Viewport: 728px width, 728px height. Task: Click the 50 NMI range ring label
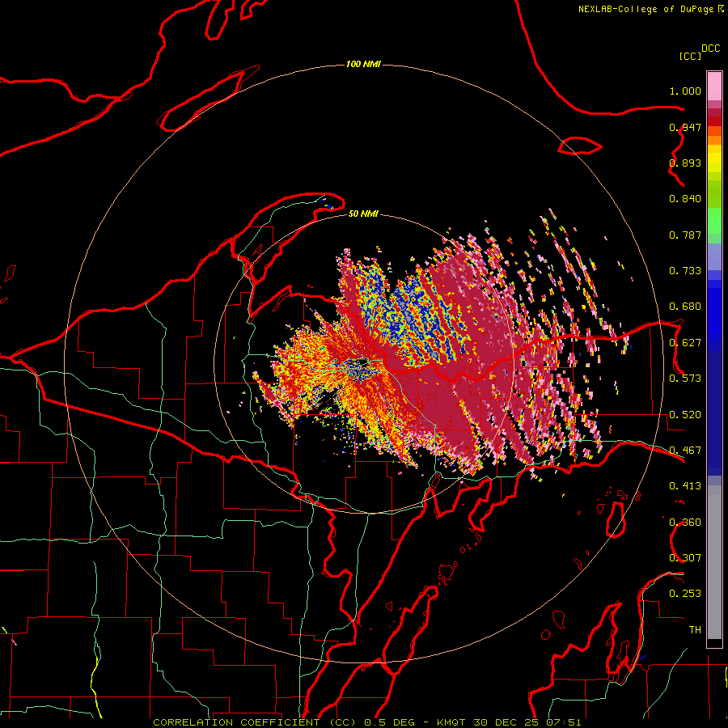click(x=363, y=214)
